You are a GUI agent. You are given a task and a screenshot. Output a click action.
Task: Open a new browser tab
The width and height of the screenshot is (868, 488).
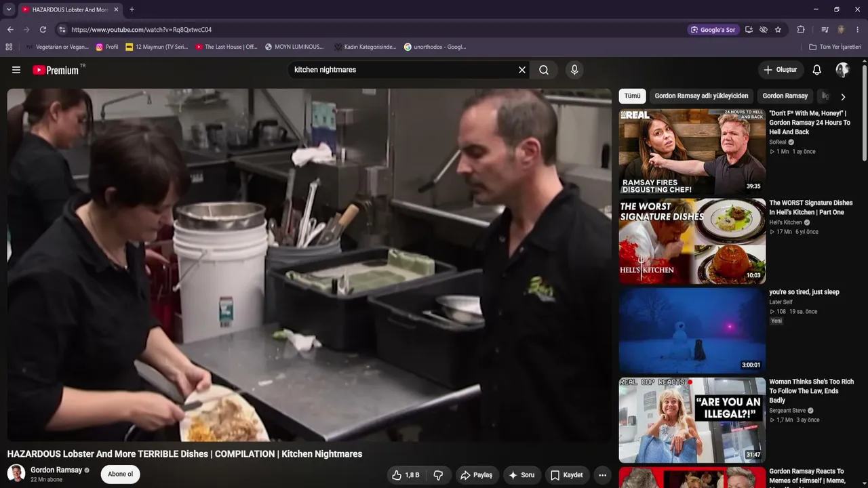click(x=132, y=9)
